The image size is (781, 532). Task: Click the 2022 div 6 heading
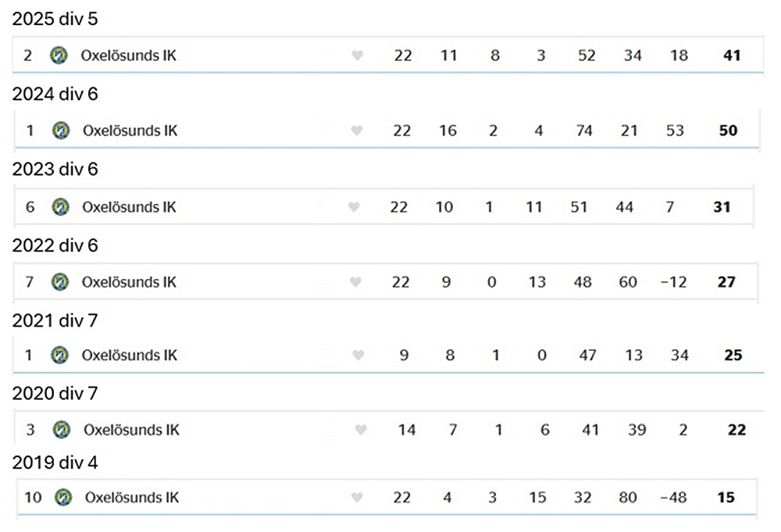click(55, 245)
